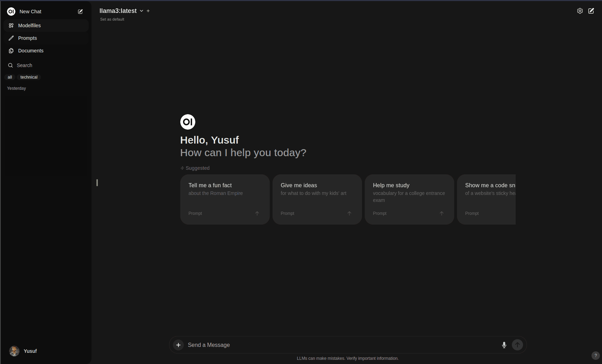This screenshot has width=602, height=364.
Task: Click Set as default link
Action: [112, 19]
